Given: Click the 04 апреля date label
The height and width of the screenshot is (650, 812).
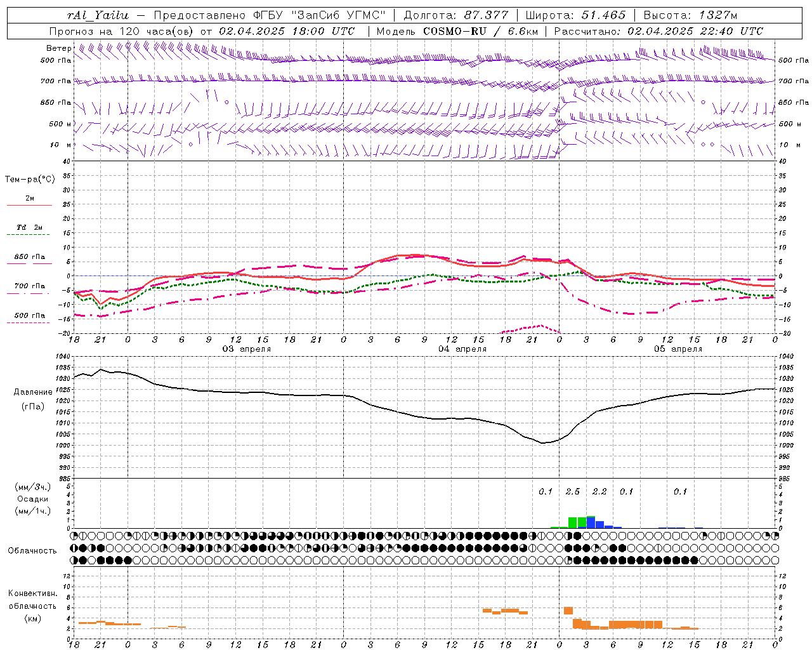Looking at the screenshot, I should point(462,349).
